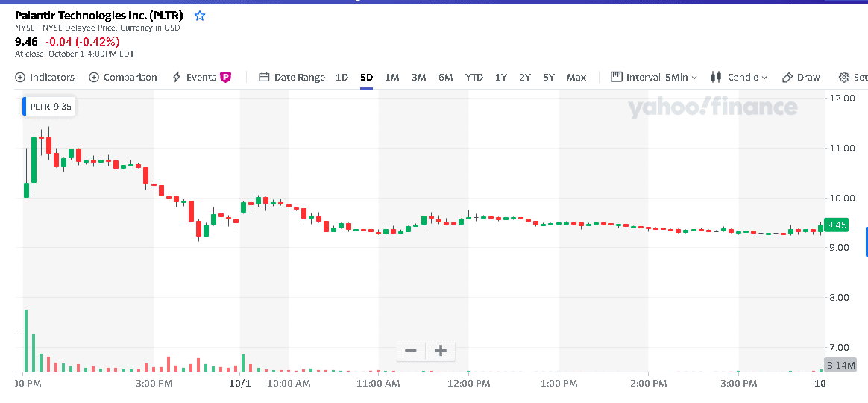Click the pink premium badge beside Events
Screen dimensions: 868x403
(x=225, y=78)
